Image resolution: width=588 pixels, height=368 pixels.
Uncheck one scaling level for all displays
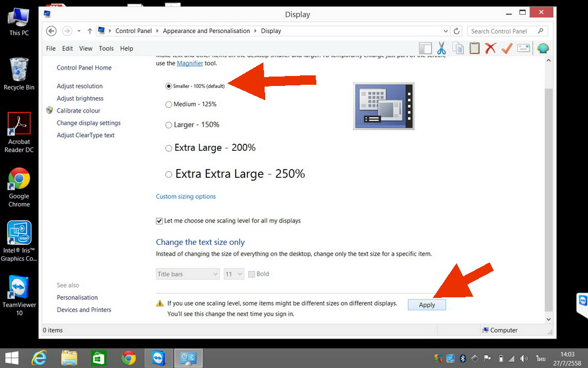click(159, 221)
